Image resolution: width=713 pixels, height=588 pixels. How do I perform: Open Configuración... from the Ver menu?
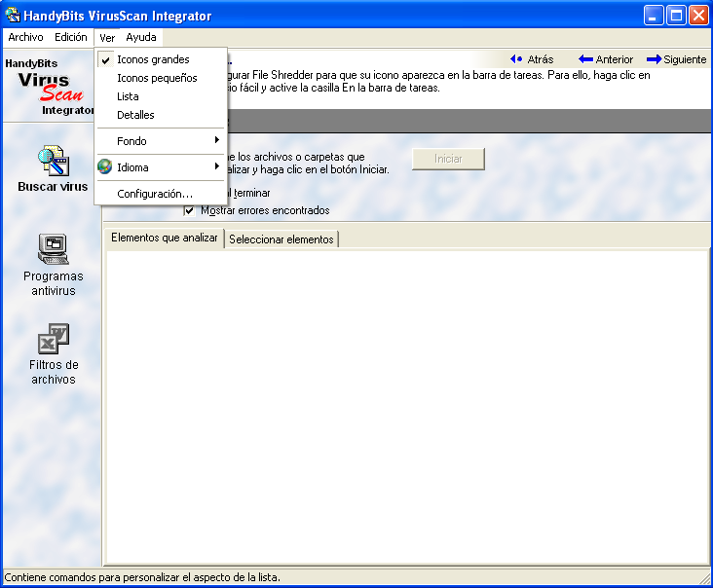tap(161, 194)
